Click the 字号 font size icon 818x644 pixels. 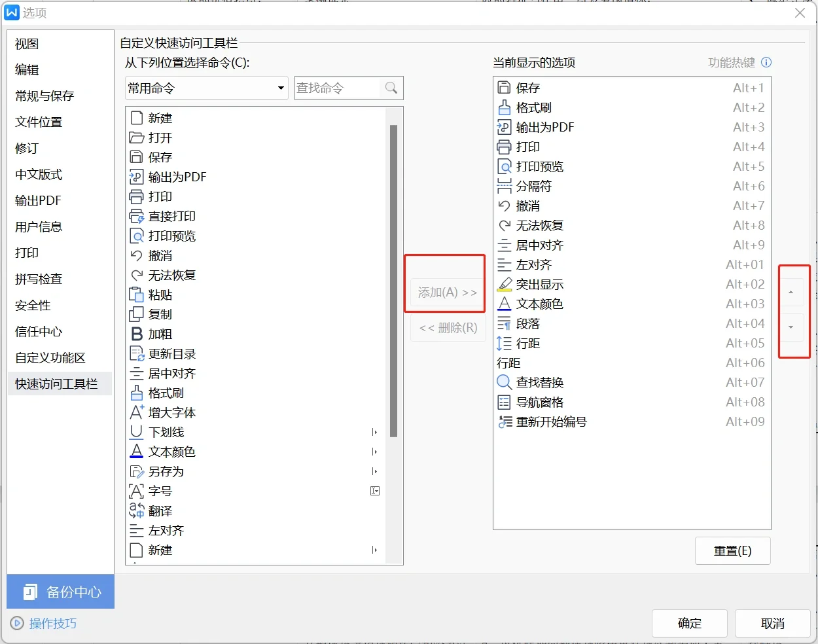click(x=136, y=491)
